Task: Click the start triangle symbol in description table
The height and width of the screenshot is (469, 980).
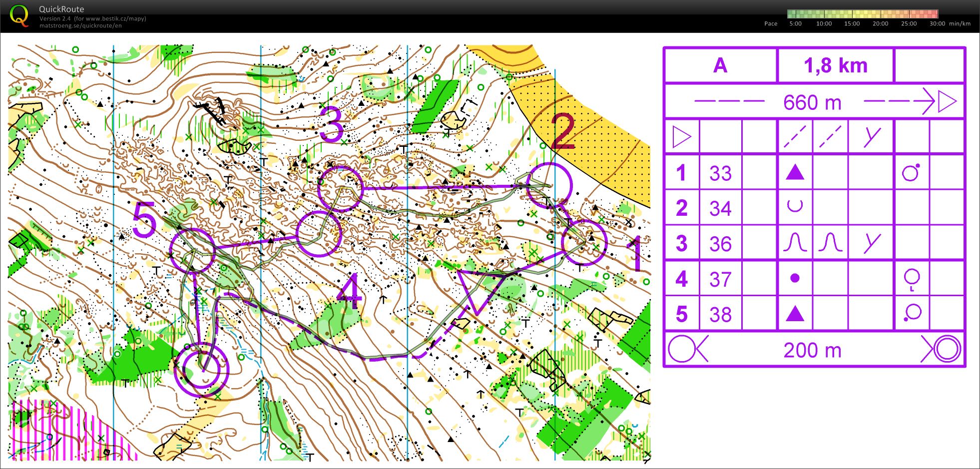Action: tap(681, 137)
